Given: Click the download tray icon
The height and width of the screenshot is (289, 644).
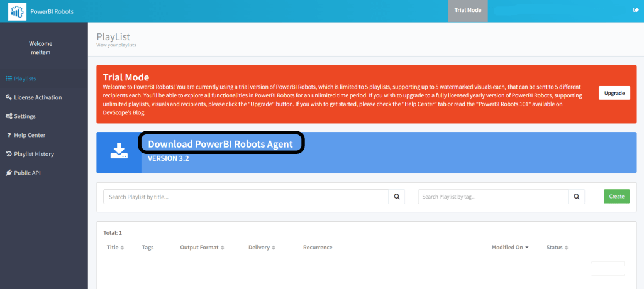Looking at the screenshot, I should [119, 151].
